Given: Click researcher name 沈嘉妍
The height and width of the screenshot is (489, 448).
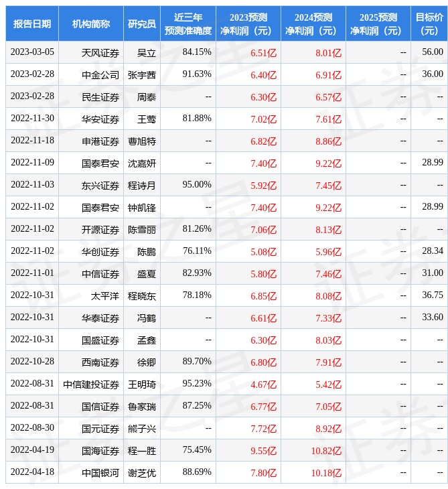Looking at the screenshot, I should point(142,163).
